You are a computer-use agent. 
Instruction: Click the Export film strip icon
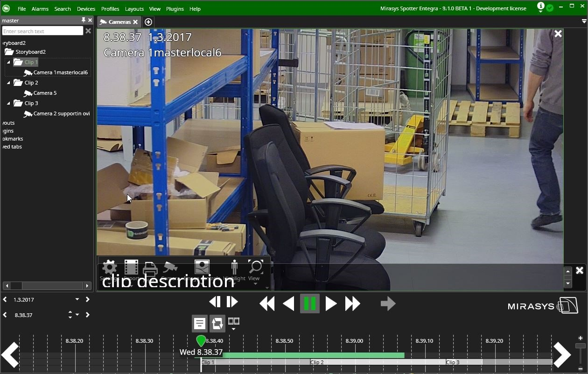pos(131,268)
